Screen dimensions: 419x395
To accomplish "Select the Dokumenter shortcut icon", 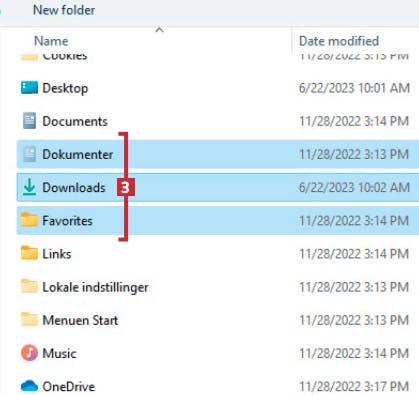I will [29, 154].
